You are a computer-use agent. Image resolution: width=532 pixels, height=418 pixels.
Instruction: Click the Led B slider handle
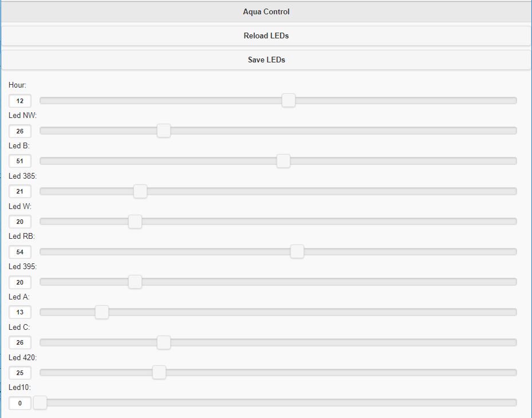283,161
